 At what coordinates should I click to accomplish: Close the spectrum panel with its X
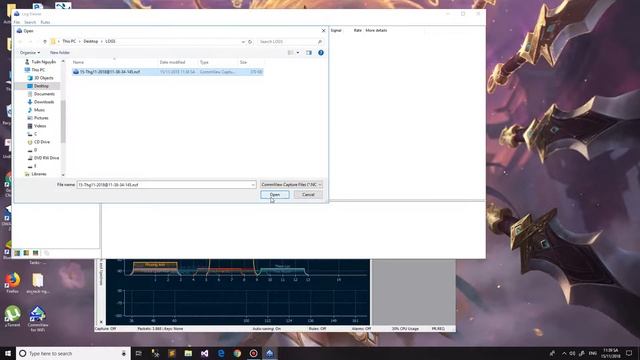pyautogui.click(x=101, y=322)
